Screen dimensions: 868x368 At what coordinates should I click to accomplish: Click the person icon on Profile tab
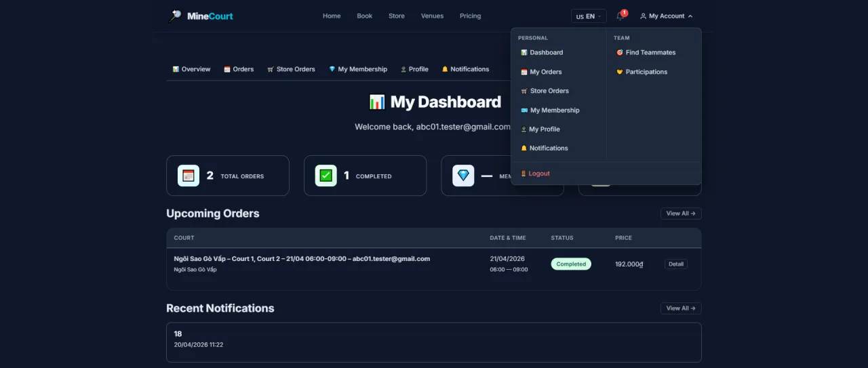[403, 69]
